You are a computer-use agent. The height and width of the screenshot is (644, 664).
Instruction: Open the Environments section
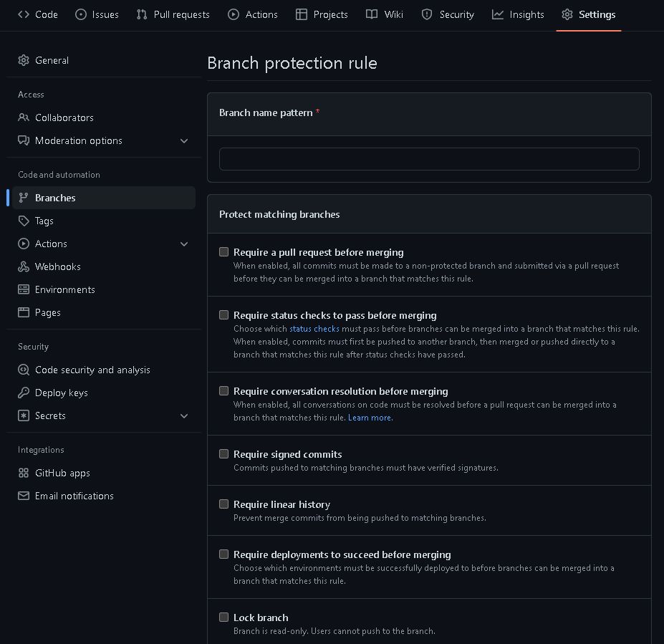pyautogui.click(x=65, y=289)
